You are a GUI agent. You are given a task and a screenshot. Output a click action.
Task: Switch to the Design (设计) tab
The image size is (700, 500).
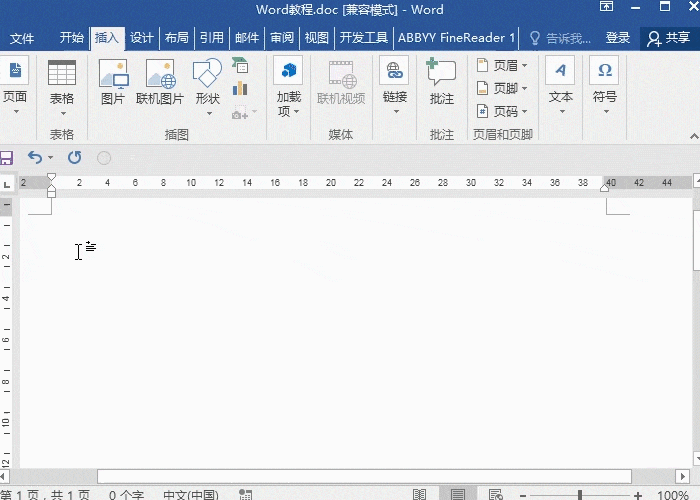click(x=142, y=38)
